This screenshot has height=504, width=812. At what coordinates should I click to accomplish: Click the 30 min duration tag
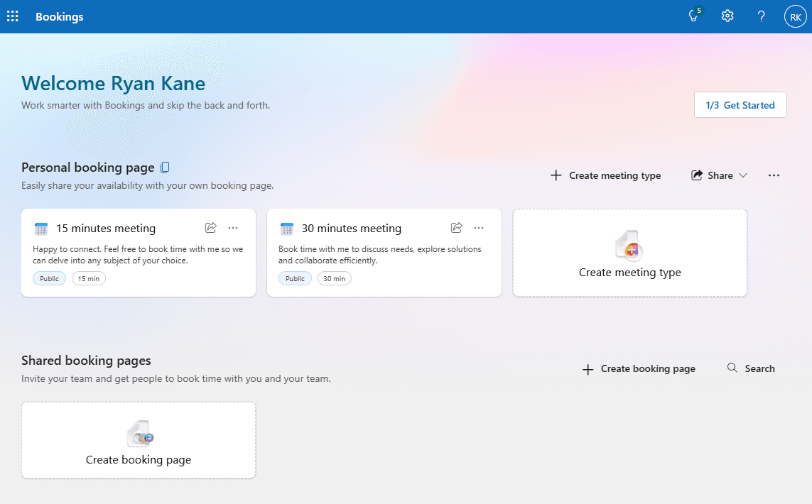coord(335,278)
